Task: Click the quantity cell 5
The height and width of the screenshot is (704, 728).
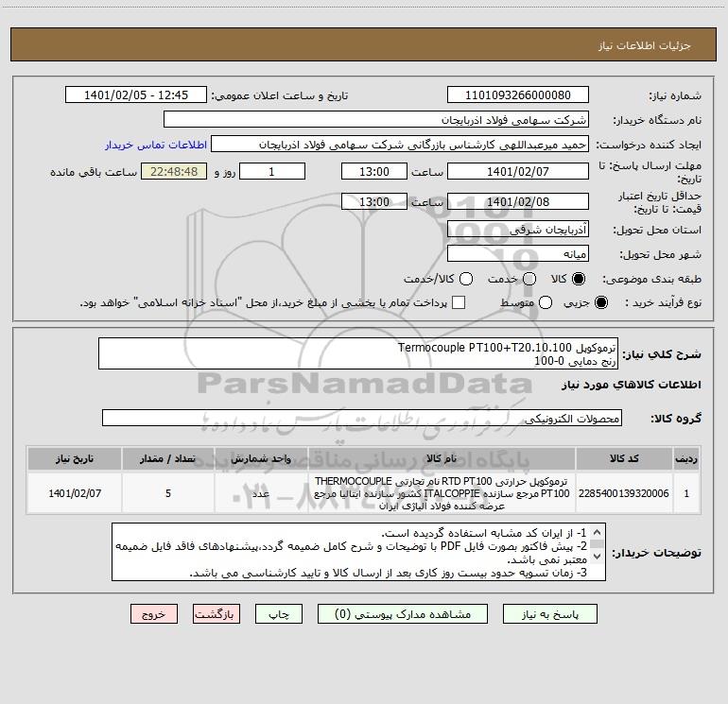Action: click(x=168, y=493)
